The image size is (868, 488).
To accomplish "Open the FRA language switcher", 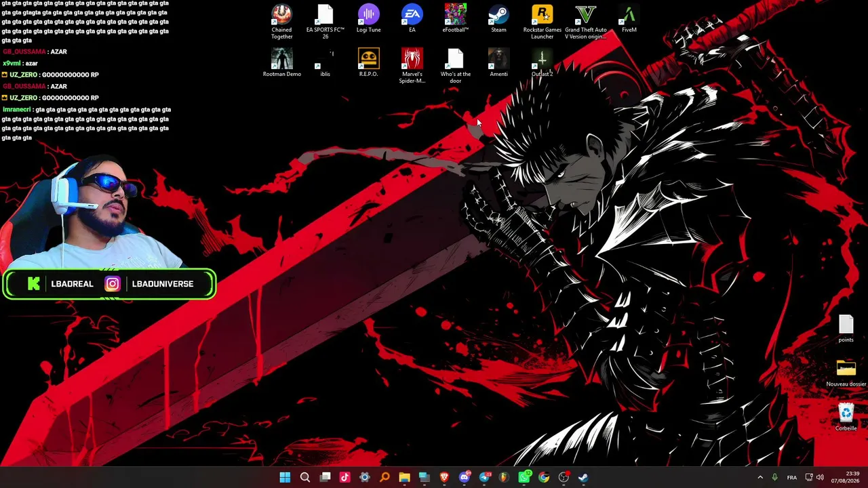I will (x=792, y=477).
